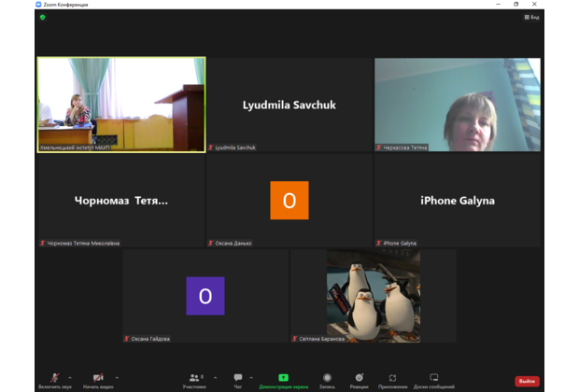Click the red Выйти leave button
Image resolution: width=579 pixels, height=392 pixels.
click(527, 381)
